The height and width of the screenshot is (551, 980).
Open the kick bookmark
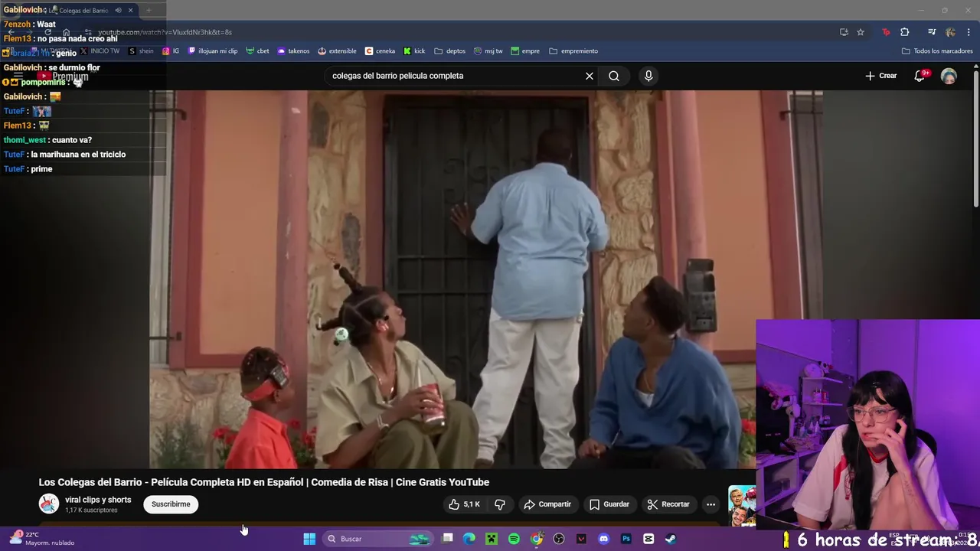tap(414, 51)
